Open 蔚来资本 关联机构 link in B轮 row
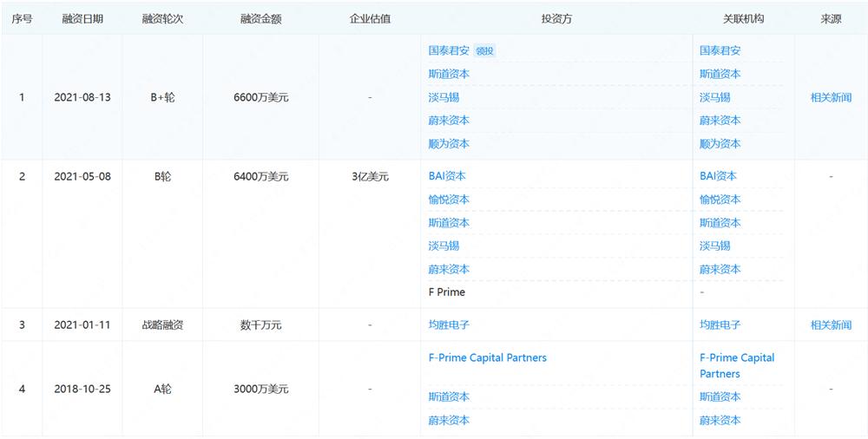Image resolution: width=868 pixels, height=439 pixels. click(720, 269)
